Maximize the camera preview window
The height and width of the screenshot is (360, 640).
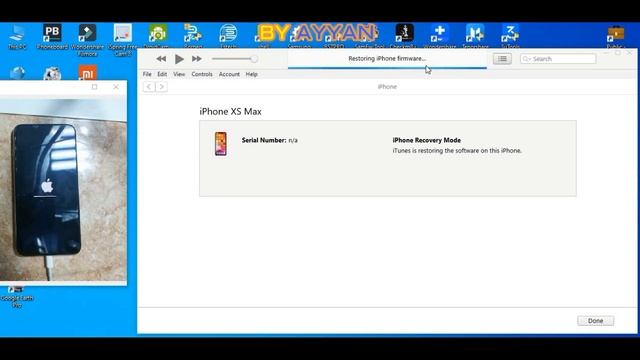(94, 87)
